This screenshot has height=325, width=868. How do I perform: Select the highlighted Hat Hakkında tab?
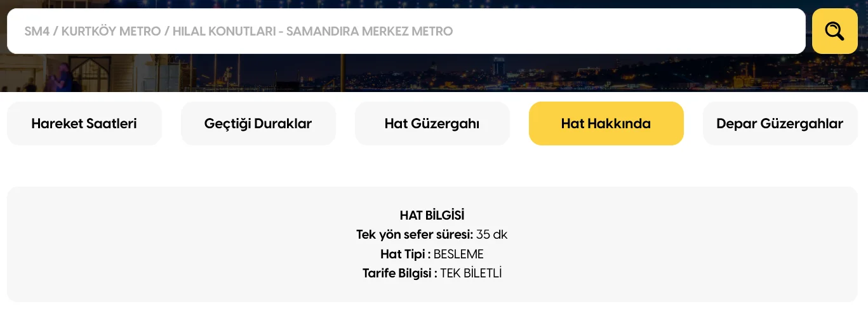pyautogui.click(x=606, y=124)
